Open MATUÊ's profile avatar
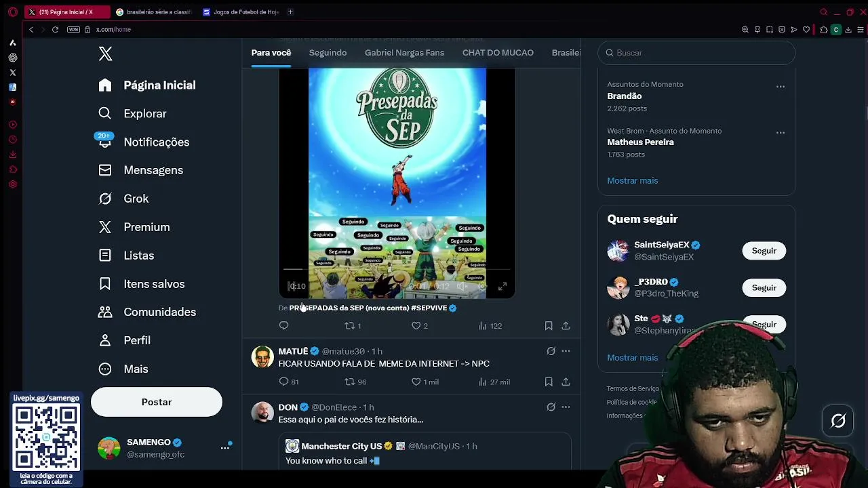 262,357
